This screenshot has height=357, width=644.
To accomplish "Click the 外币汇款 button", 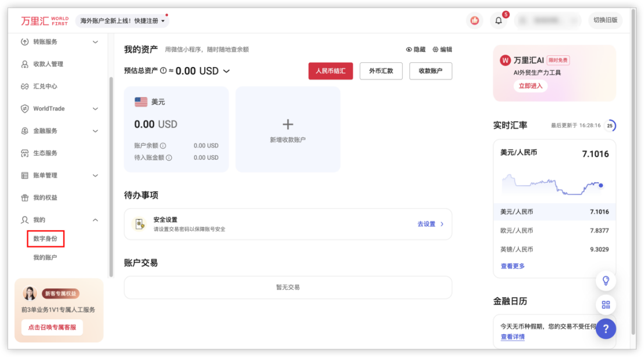I will 381,70.
